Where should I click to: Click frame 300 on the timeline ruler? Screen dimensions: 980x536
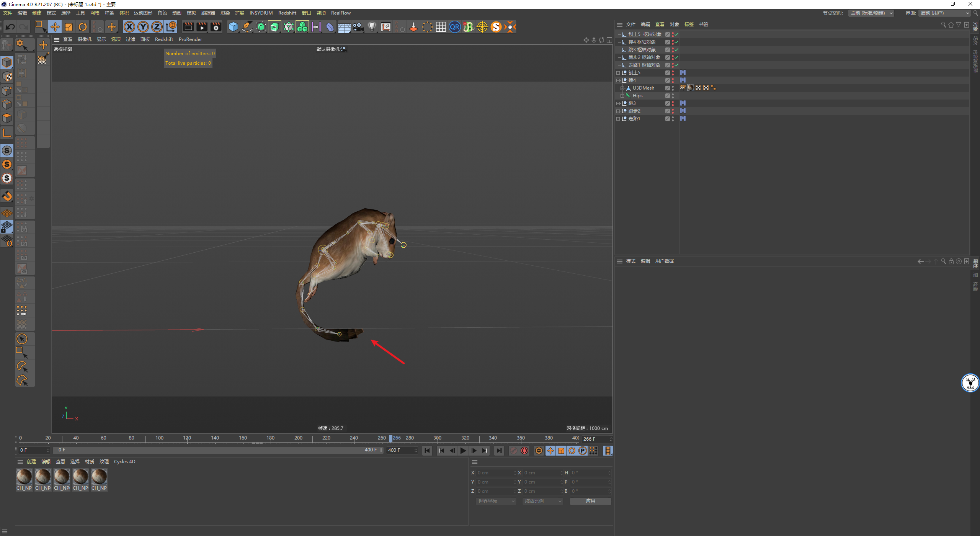437,438
